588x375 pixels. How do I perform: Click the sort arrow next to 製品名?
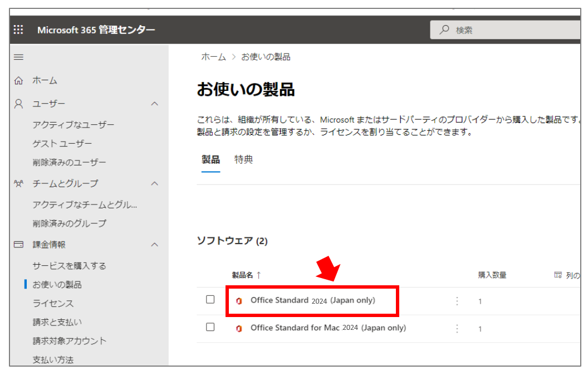[258, 275]
